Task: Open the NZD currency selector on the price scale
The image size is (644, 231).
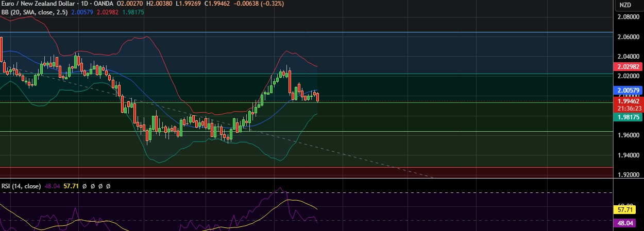Action: [625, 5]
